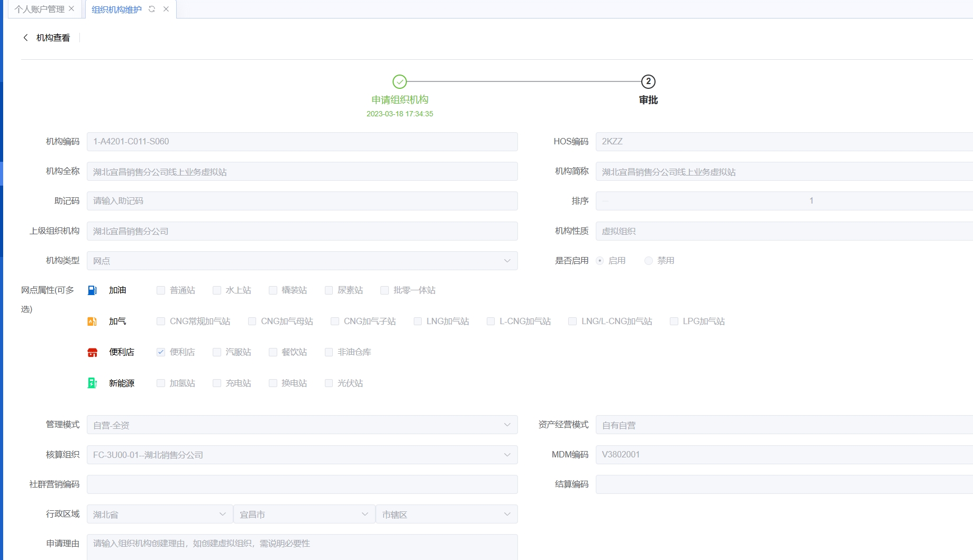This screenshot has height=560, width=973.
Task: Open the 宜昌市 city dropdown
Action: [x=304, y=515]
